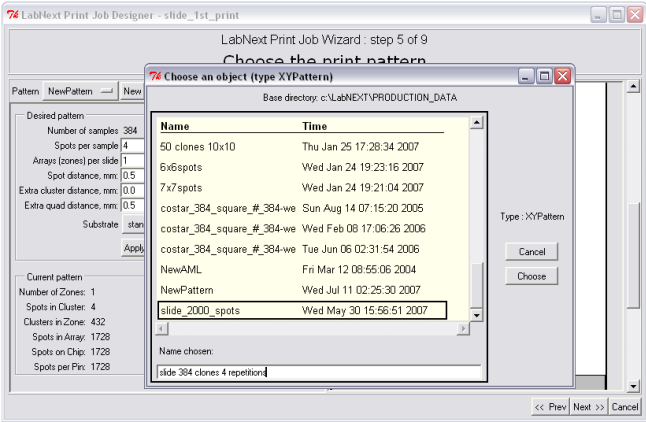Click the Extra quad distance field
646x422 pixels.
coord(133,205)
